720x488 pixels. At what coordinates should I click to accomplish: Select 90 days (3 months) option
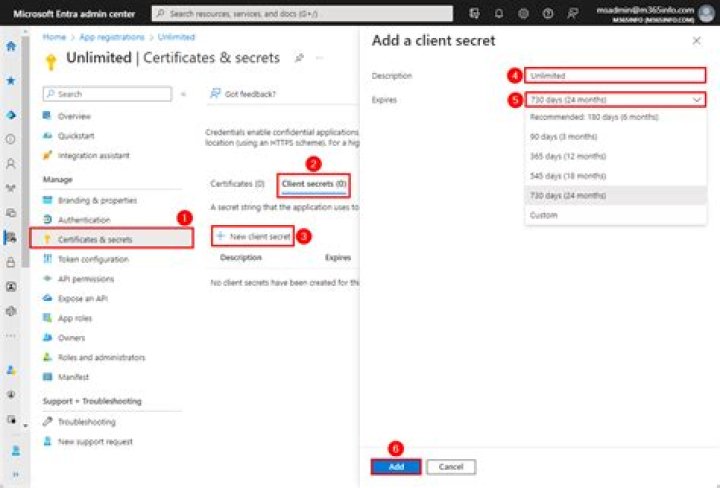[x=615, y=137]
